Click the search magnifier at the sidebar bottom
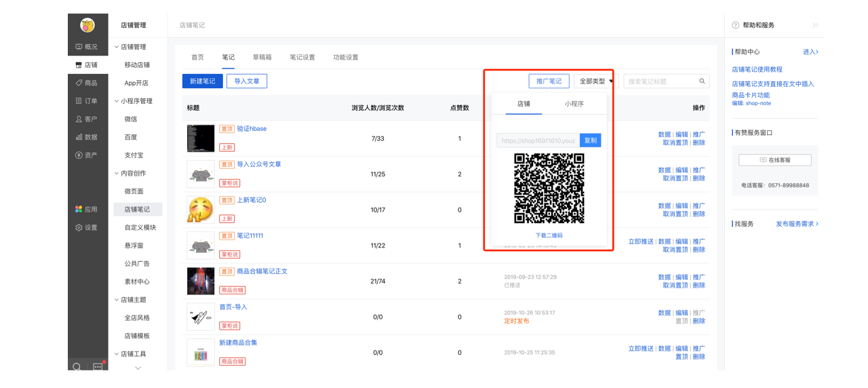868x388 pixels. [x=77, y=367]
